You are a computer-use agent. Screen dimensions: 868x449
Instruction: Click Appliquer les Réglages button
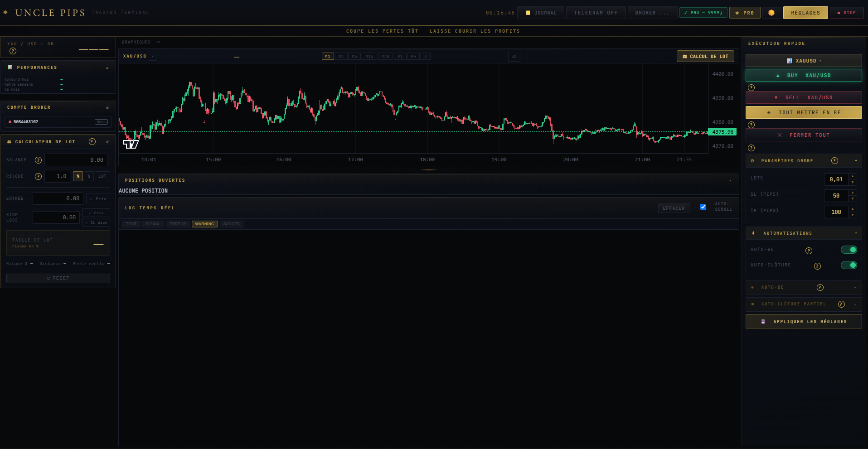click(804, 321)
